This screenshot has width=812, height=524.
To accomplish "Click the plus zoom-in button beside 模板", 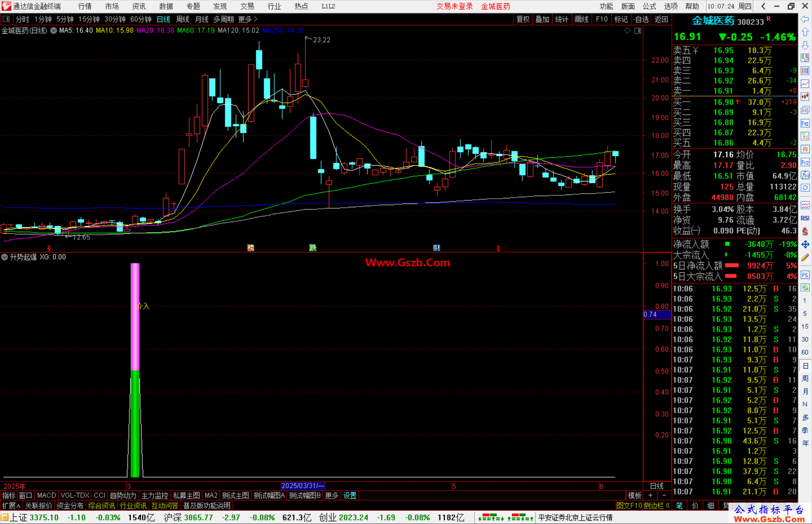I will point(651,495).
